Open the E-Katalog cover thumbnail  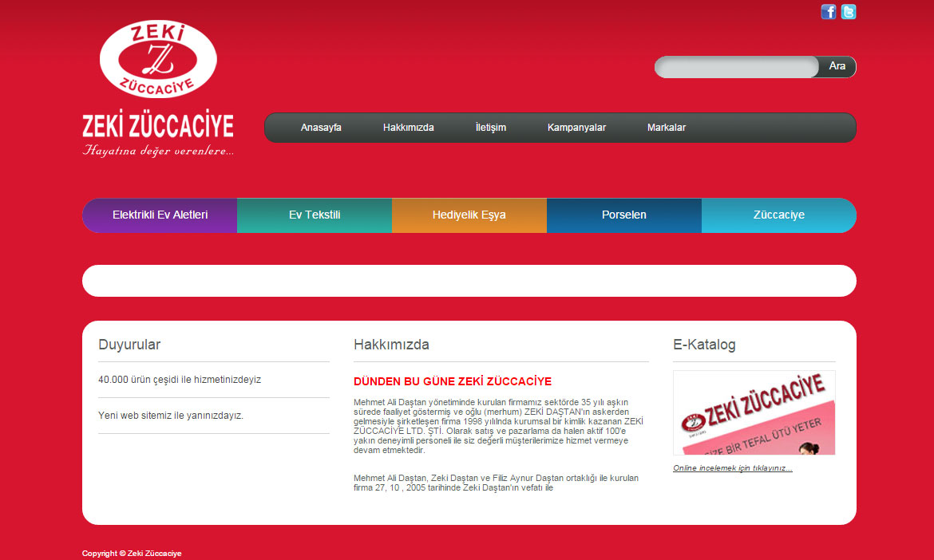(x=754, y=413)
